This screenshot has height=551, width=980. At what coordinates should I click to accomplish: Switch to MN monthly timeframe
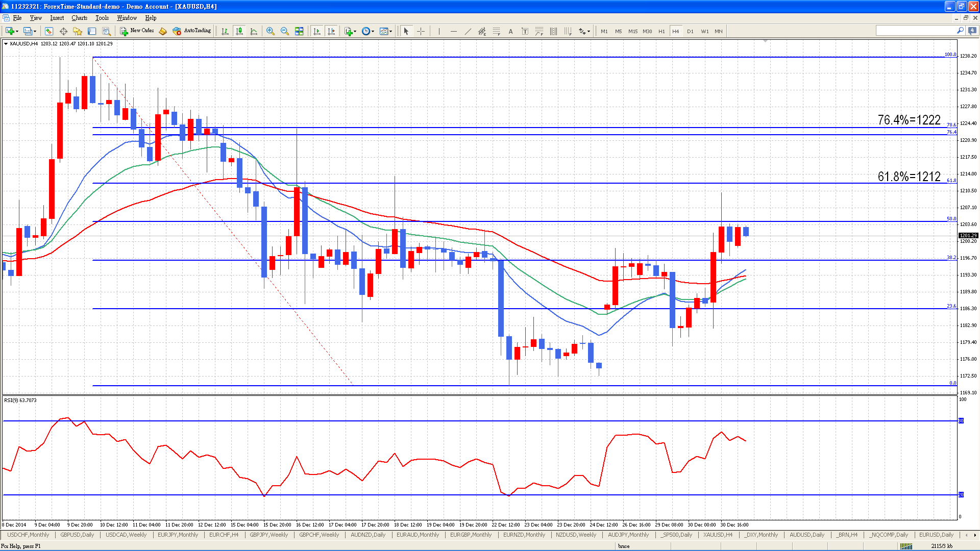719,31
